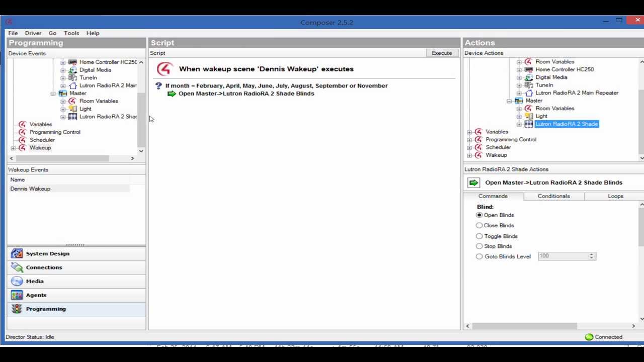Select the Stop Blinds radio button
The image size is (644, 362).
(479, 246)
